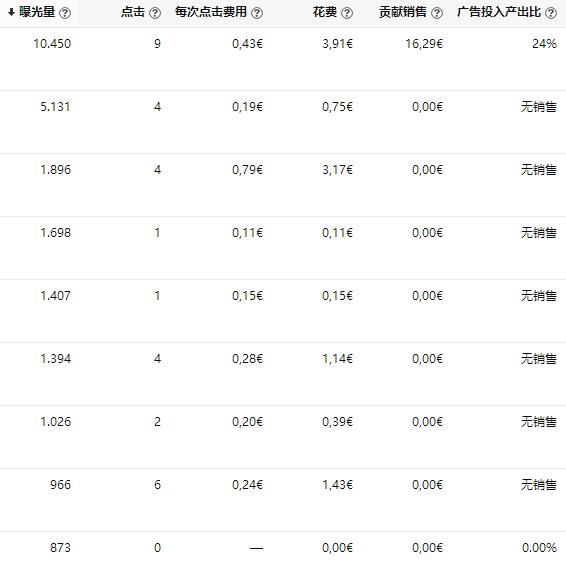Click help icon beside 广告投入产出比

551,13
